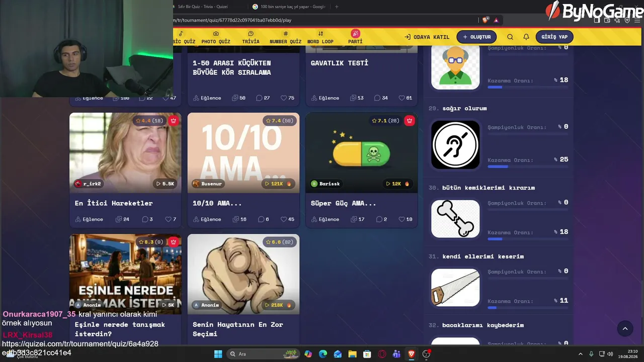Click the Giriş Yap button

click(554, 37)
